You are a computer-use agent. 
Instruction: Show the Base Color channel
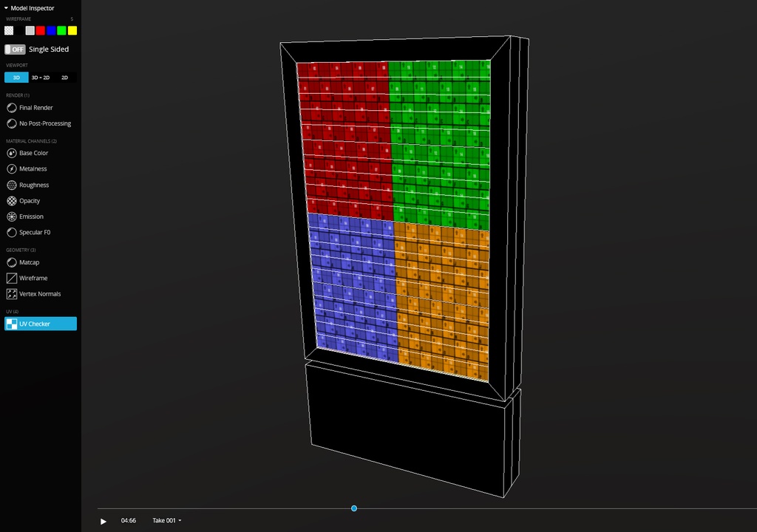point(12,153)
